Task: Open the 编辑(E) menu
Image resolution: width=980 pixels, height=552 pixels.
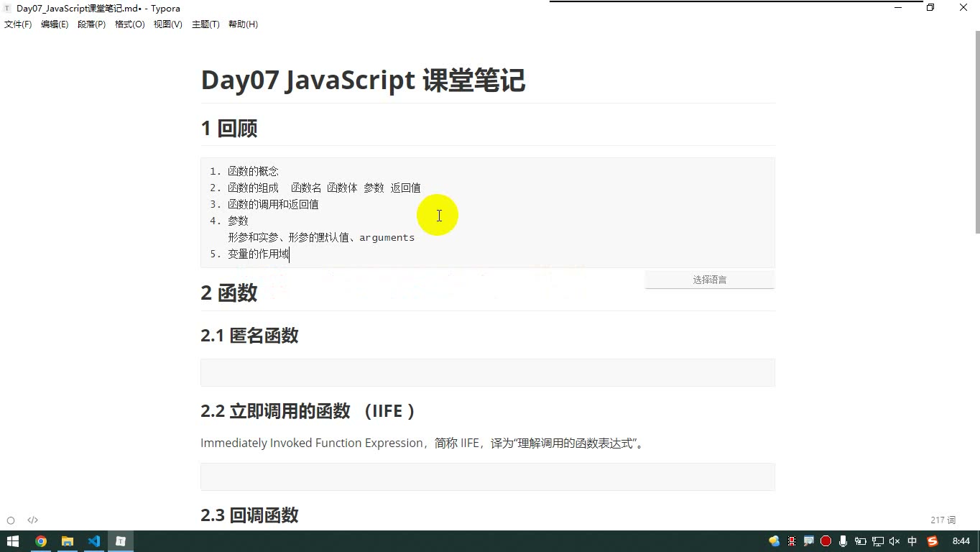Action: [55, 24]
